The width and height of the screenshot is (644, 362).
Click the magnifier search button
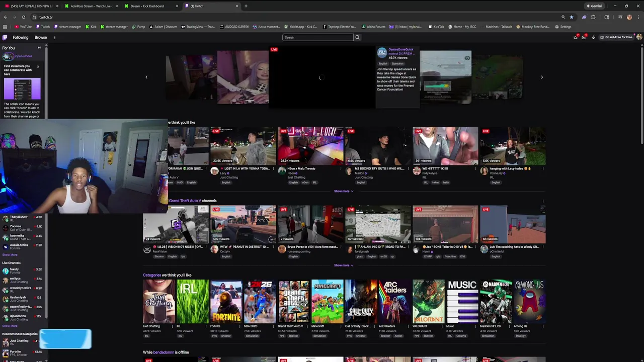(x=358, y=37)
